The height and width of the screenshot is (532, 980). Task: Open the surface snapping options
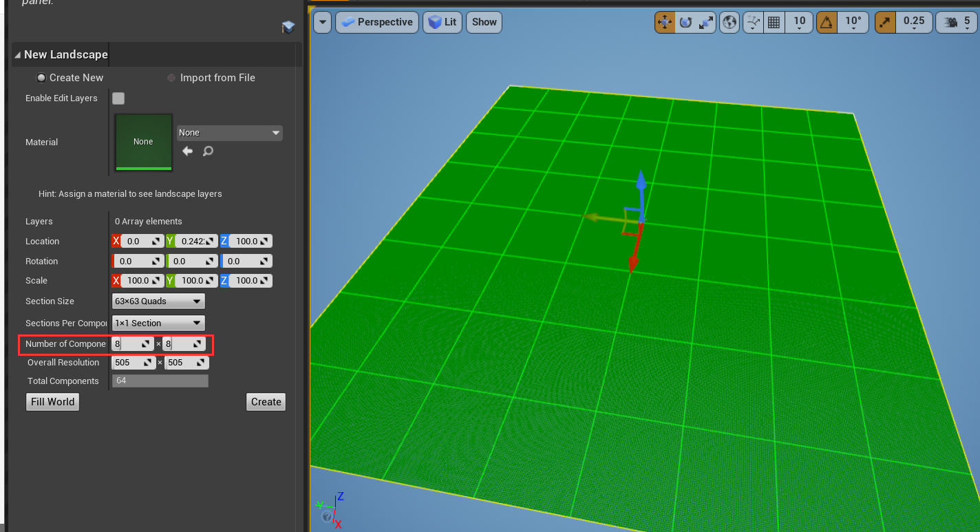click(753, 22)
